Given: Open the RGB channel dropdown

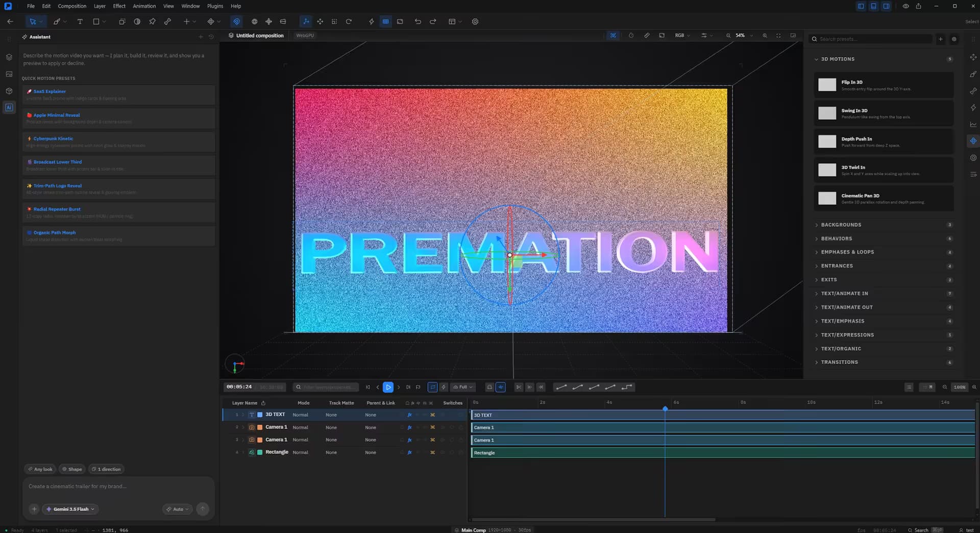Looking at the screenshot, I should click(682, 35).
